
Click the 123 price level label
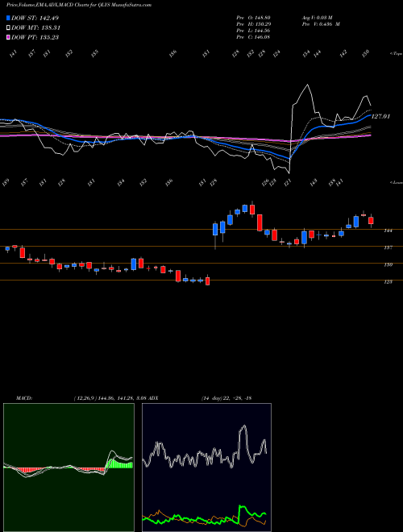click(x=388, y=281)
